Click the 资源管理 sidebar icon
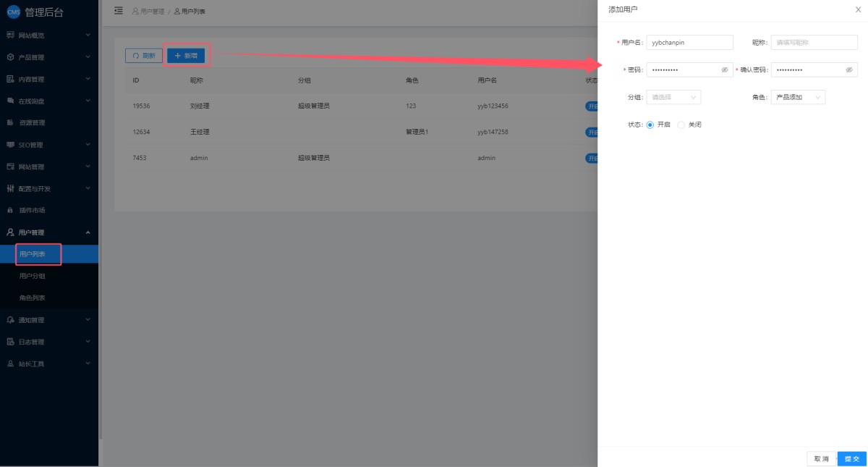 pyautogui.click(x=10, y=122)
